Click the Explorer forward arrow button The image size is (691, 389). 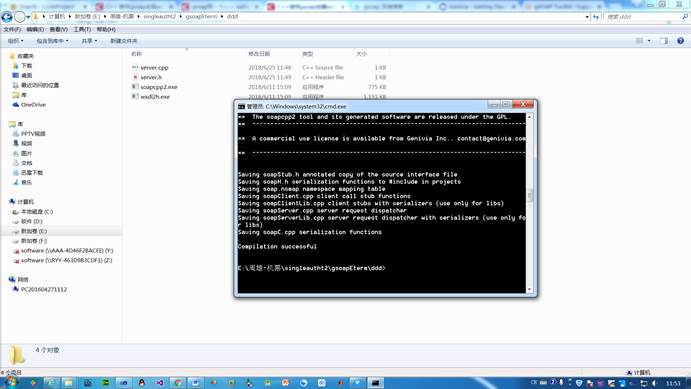coord(20,17)
